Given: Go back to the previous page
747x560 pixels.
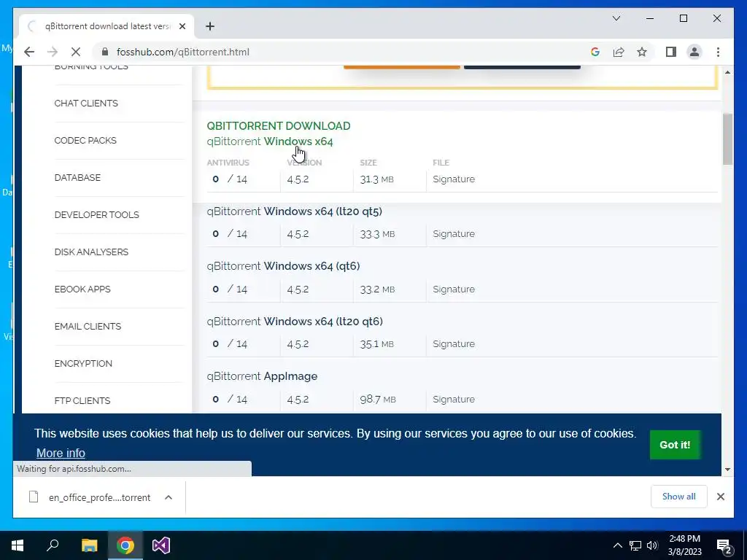Looking at the screenshot, I should pos(29,52).
